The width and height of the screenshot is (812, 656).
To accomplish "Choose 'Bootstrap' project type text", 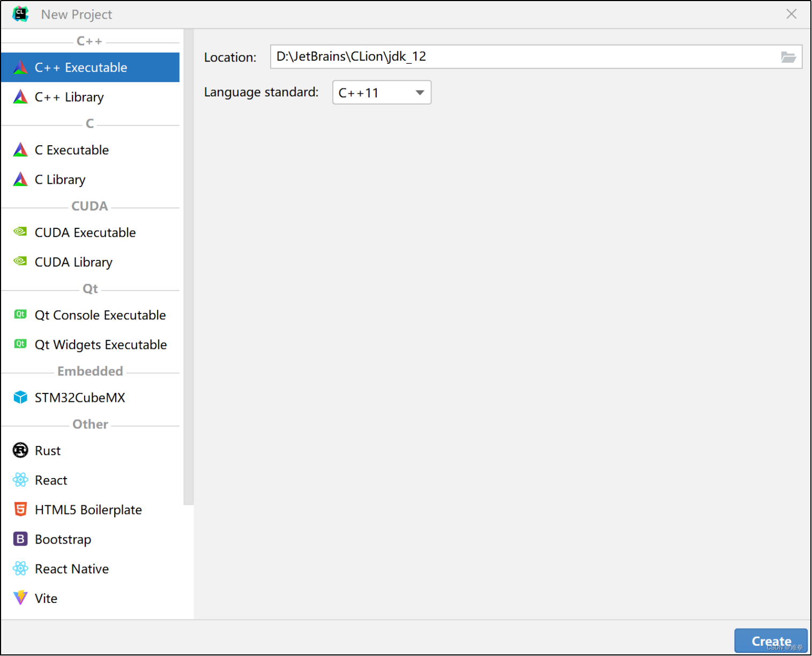I will click(x=63, y=539).
